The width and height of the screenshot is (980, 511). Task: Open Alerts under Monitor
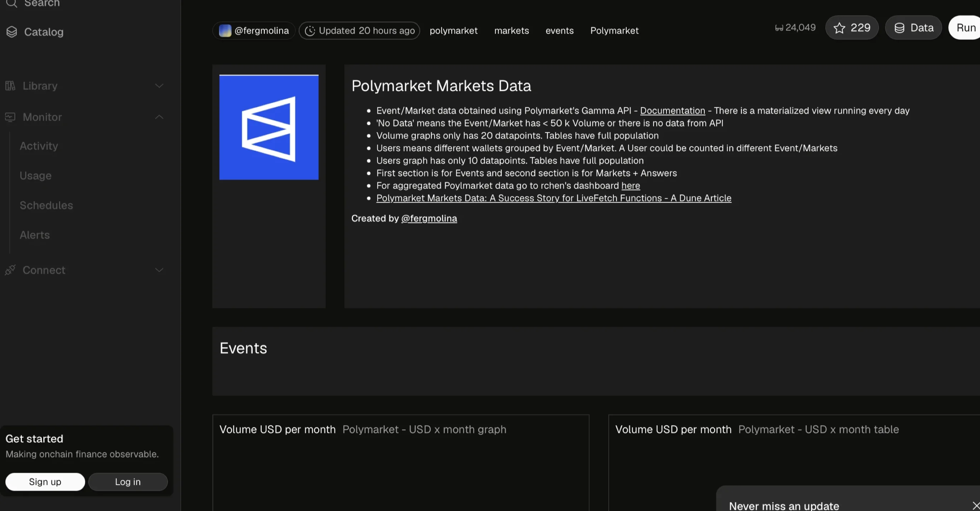pyautogui.click(x=35, y=235)
